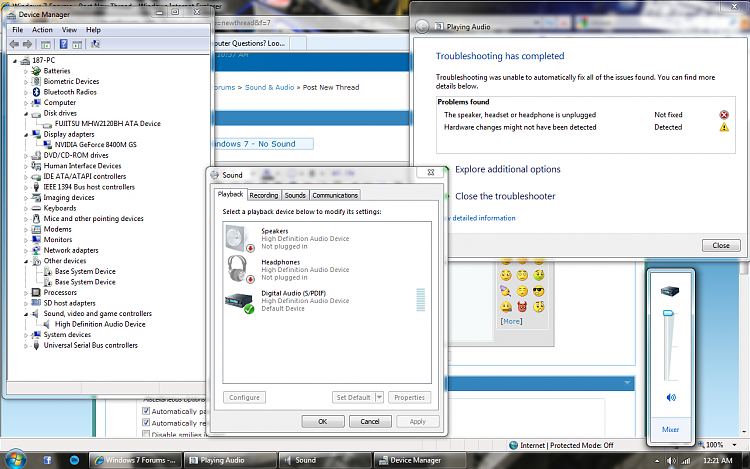Toggle the second Automatically checkbox
Image resolution: width=750 pixels, height=469 pixels.
146,423
